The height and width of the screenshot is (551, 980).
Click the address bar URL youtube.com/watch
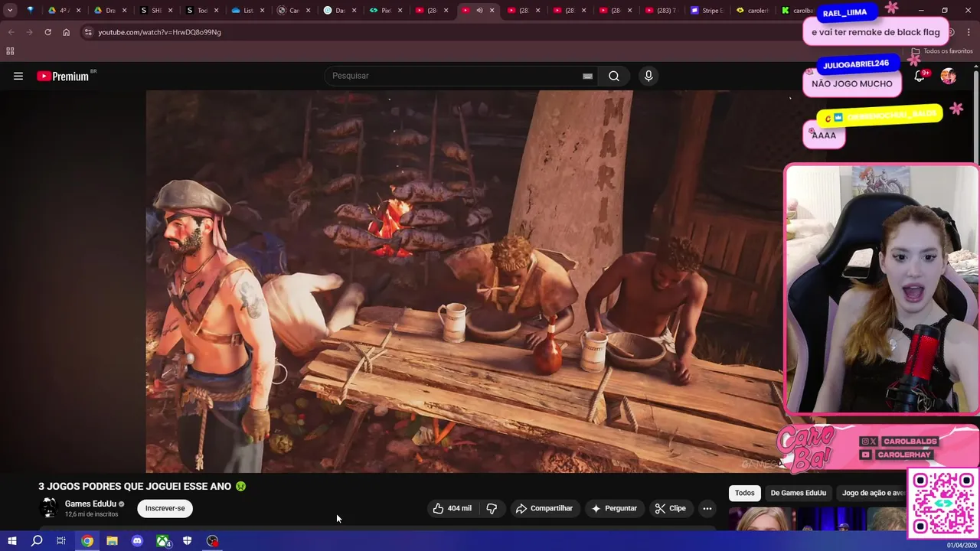click(159, 32)
